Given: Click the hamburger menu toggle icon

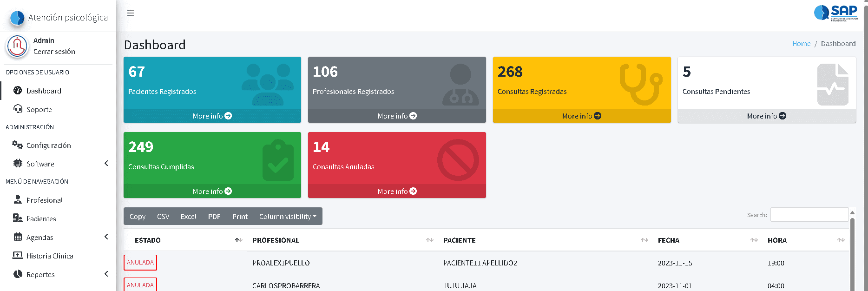Looking at the screenshot, I should point(131,13).
